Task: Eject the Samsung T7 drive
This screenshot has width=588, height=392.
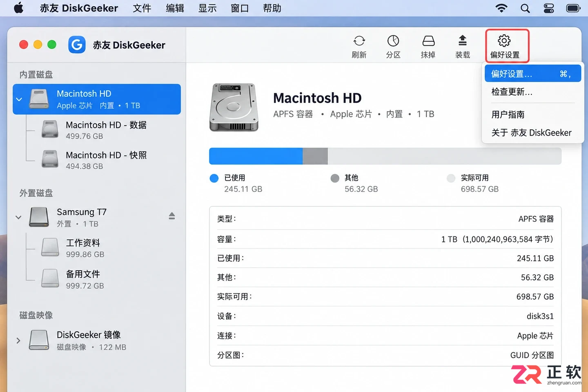Action: pyautogui.click(x=172, y=216)
